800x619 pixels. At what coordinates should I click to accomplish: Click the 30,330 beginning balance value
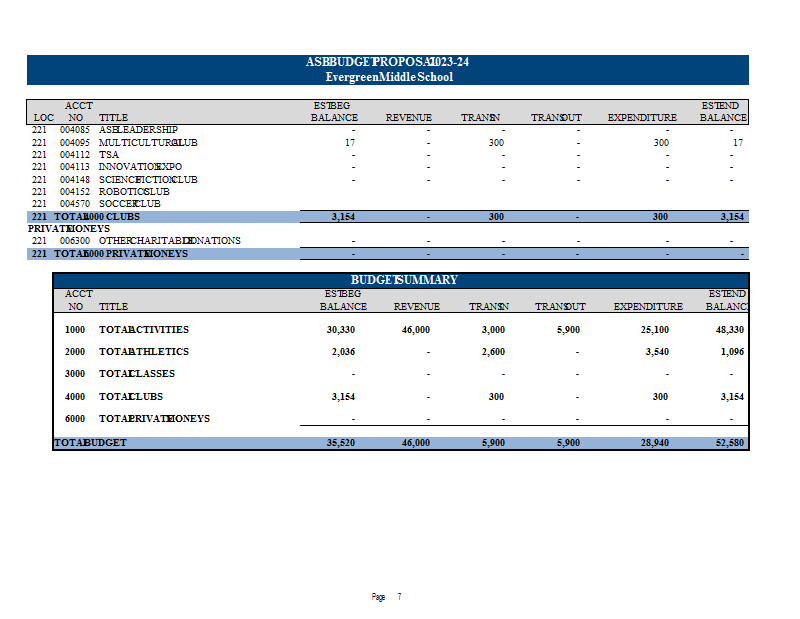point(341,330)
